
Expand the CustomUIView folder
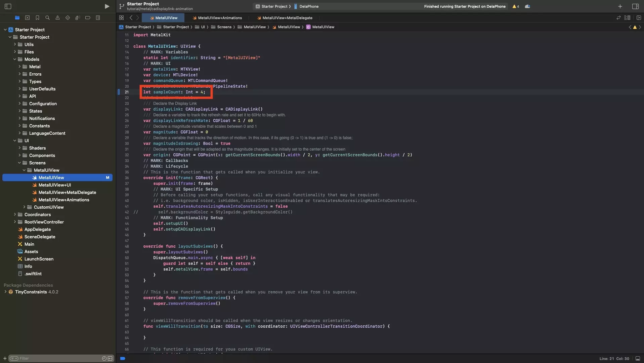24,207
